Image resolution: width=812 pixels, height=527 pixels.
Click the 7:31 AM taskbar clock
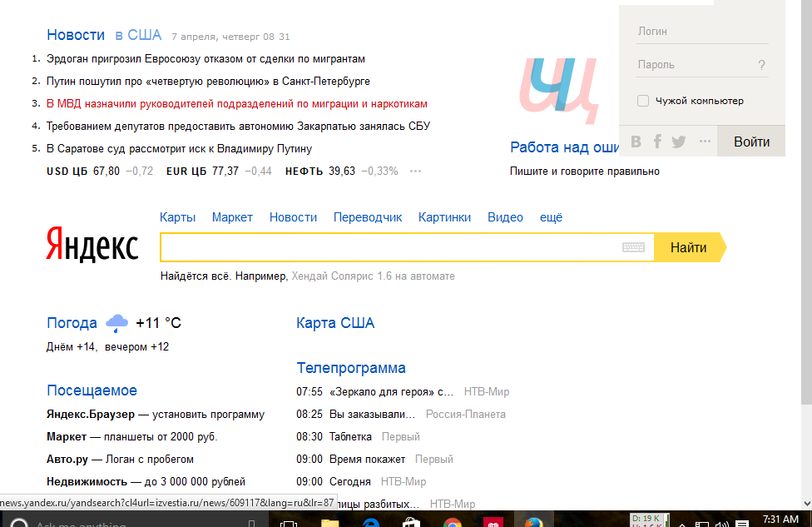pos(780,520)
